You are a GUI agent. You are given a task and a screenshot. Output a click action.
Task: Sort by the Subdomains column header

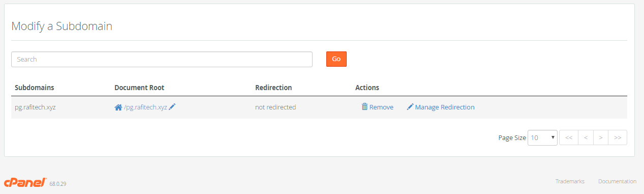coord(35,88)
